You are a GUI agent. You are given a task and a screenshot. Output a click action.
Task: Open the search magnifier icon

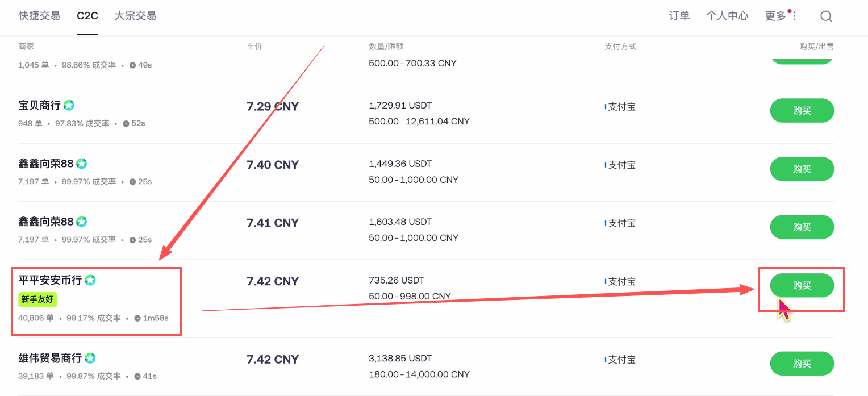(x=826, y=16)
